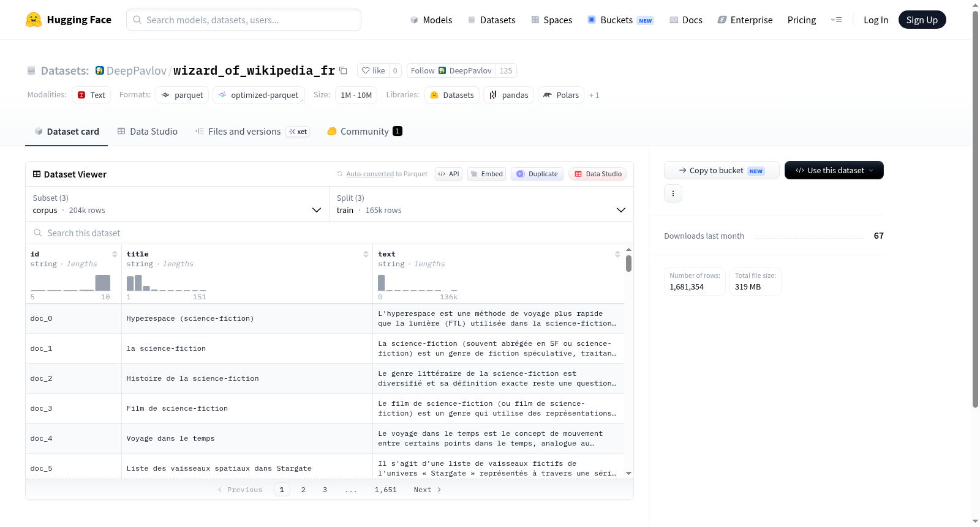The image size is (980, 527).
Task: Open the Docs nav item
Action: [686, 20]
